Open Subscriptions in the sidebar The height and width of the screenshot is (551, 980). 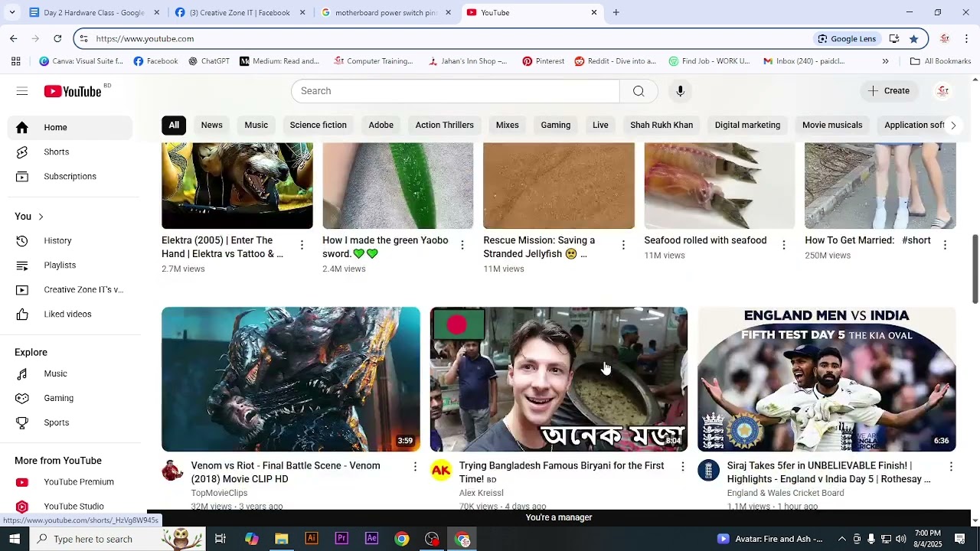[70, 176]
